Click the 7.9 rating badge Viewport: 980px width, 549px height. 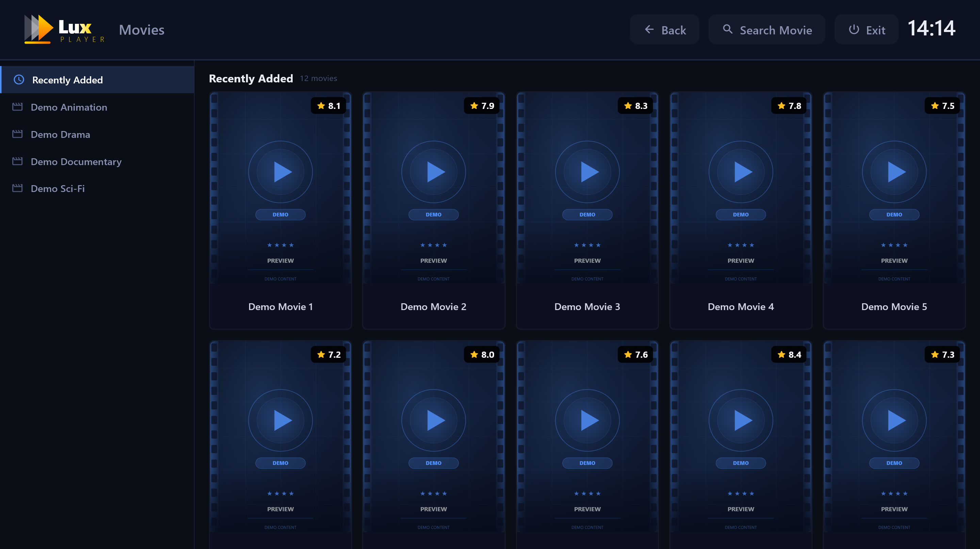pos(482,106)
